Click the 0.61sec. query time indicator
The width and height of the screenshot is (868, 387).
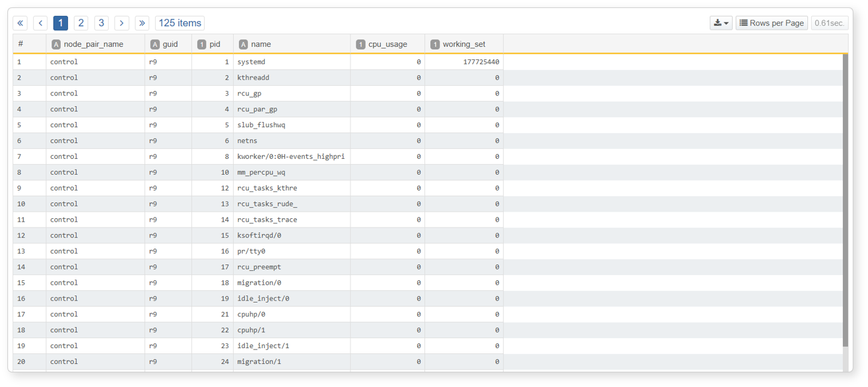[829, 23]
